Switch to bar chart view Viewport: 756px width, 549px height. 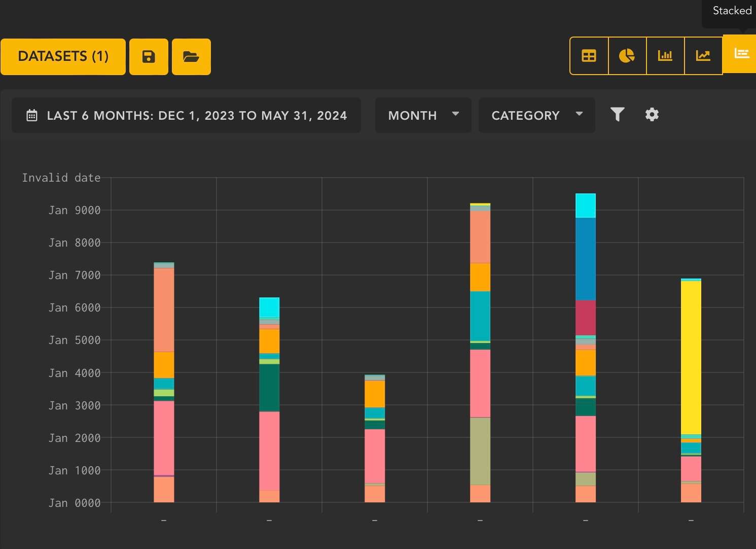click(665, 56)
